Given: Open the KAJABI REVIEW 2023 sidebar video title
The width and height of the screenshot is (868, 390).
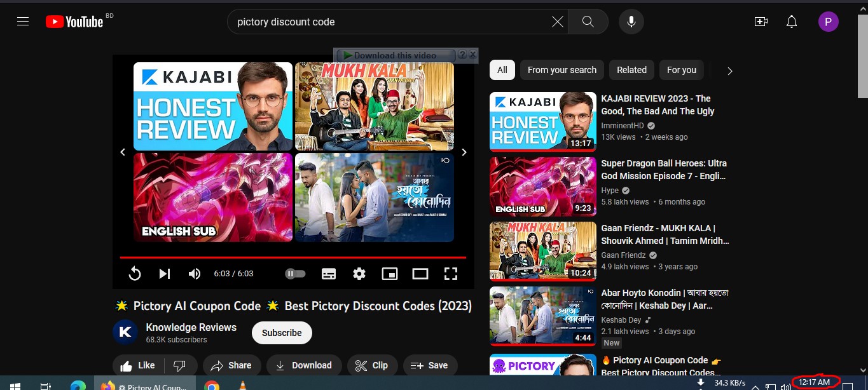Looking at the screenshot, I should [x=658, y=105].
